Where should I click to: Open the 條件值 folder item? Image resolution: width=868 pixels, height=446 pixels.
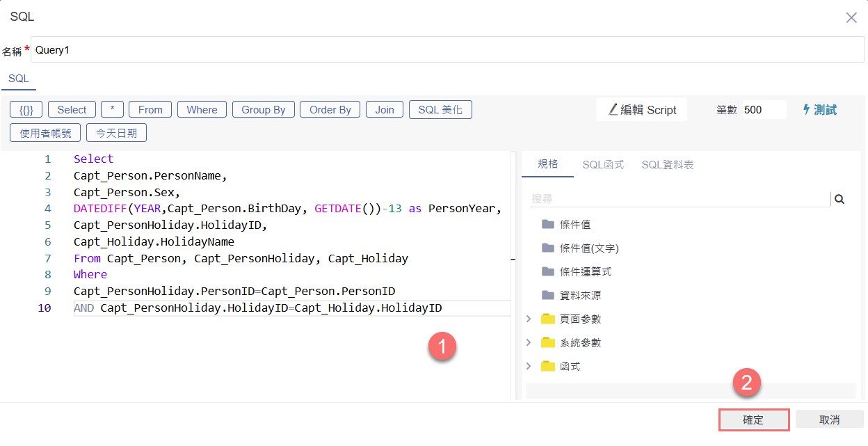coord(574,225)
